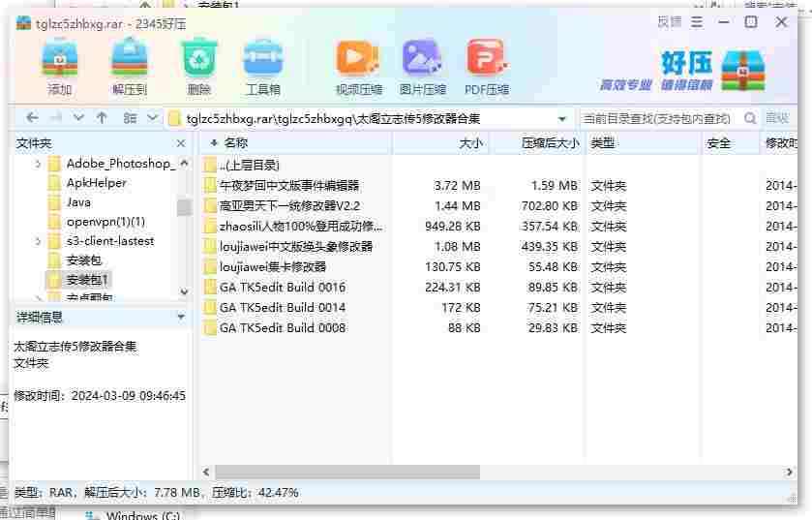Select ApkHelper folder in tree

[x=97, y=183]
